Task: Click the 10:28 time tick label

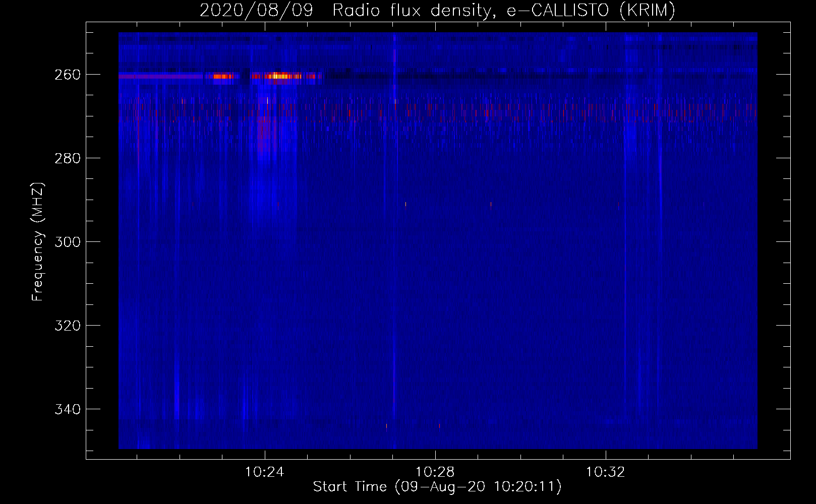Action: [435, 472]
